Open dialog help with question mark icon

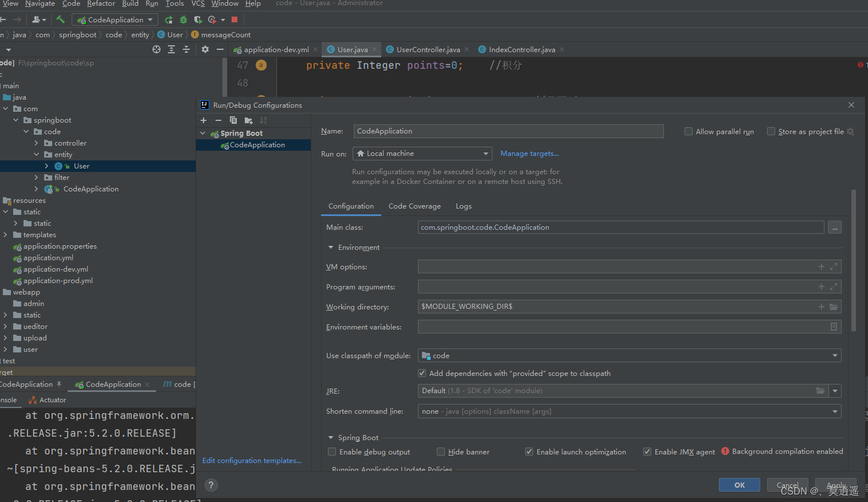[x=211, y=485]
